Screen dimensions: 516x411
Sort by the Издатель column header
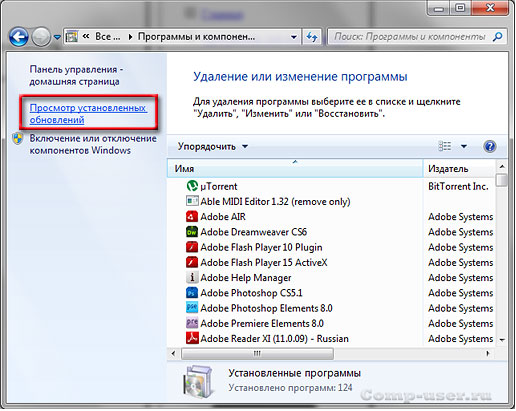459,169
